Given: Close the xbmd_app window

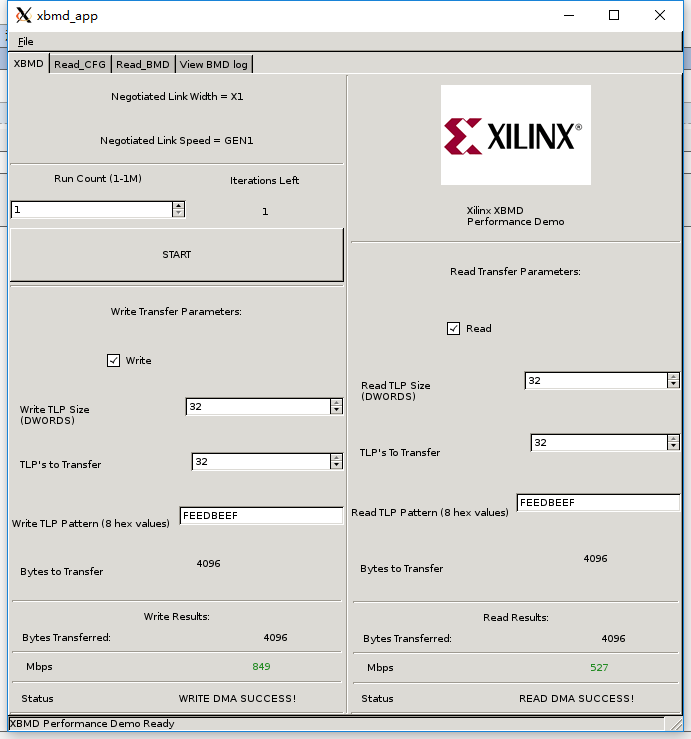Looking at the screenshot, I should 660,16.
